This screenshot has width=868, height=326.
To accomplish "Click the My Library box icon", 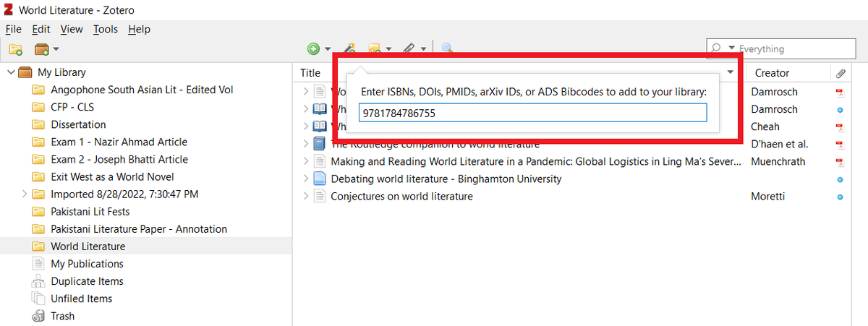I will point(25,72).
